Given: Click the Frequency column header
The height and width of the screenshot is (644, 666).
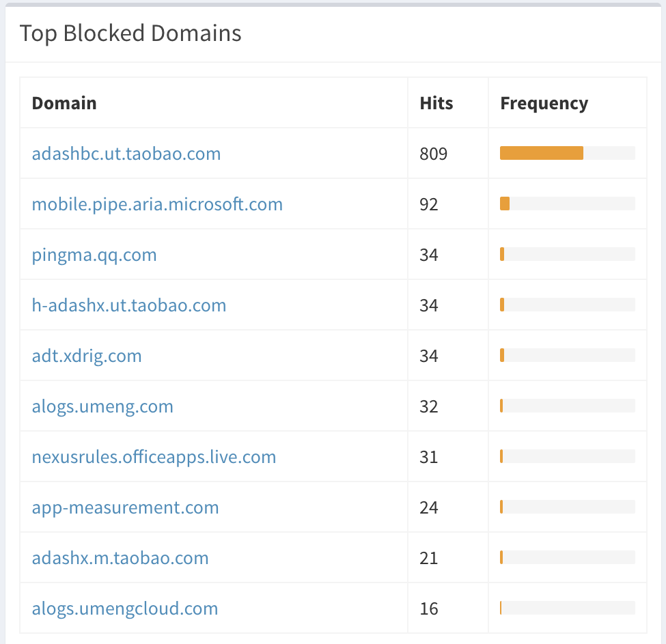Looking at the screenshot, I should [x=544, y=103].
